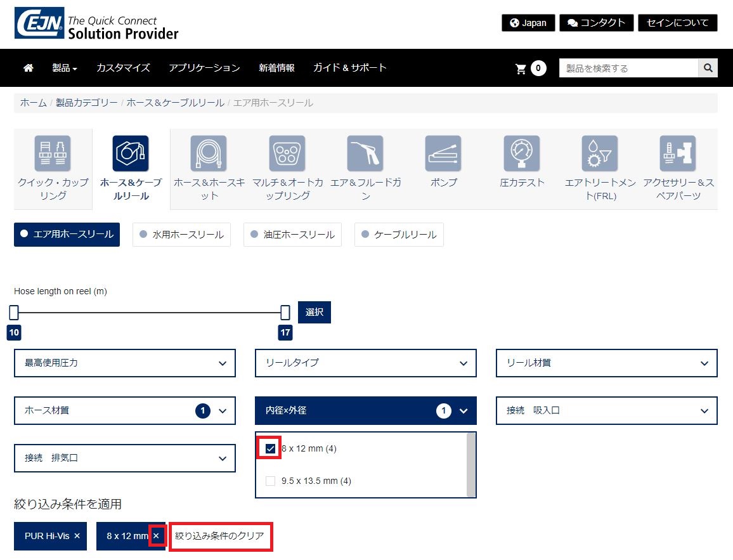Screen dimensions: 733x560
Task: Focus the 製品を検索する search field
Action: [x=628, y=68]
